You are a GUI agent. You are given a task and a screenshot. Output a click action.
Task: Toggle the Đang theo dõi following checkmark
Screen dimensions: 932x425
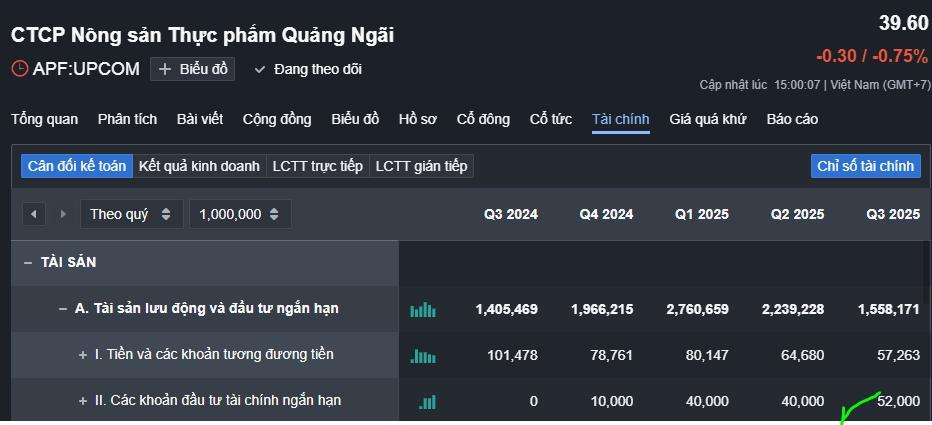(x=260, y=69)
